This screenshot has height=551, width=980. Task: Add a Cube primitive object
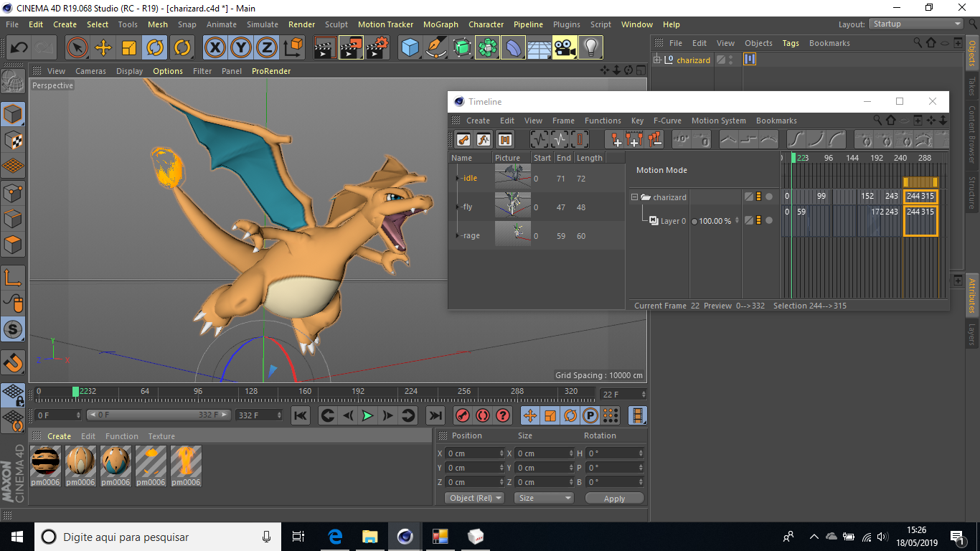tap(410, 48)
